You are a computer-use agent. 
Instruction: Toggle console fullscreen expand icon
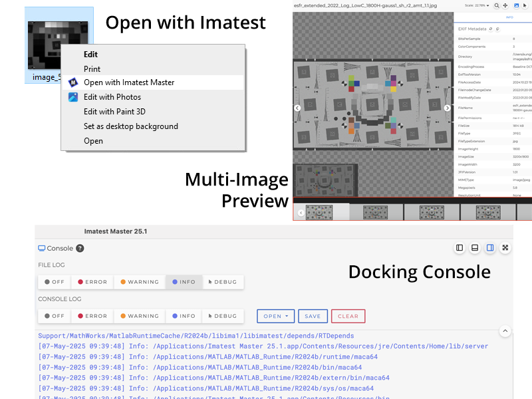(x=505, y=247)
